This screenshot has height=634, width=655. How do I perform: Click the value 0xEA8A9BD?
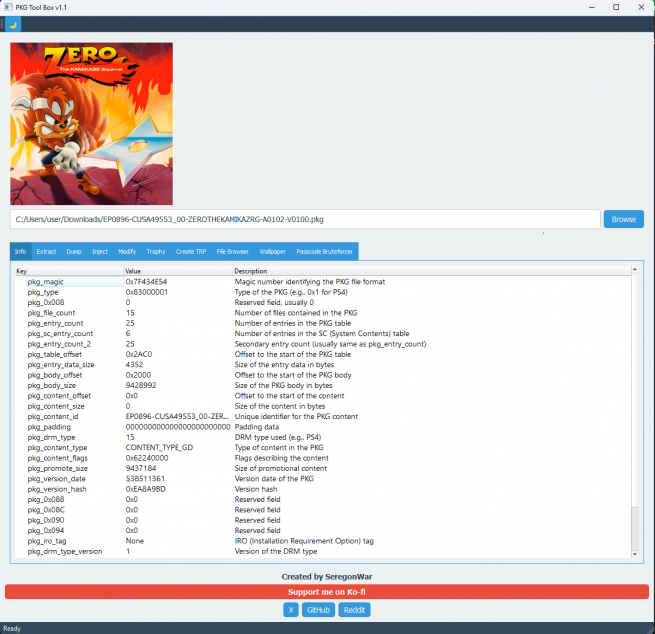[x=146, y=489]
